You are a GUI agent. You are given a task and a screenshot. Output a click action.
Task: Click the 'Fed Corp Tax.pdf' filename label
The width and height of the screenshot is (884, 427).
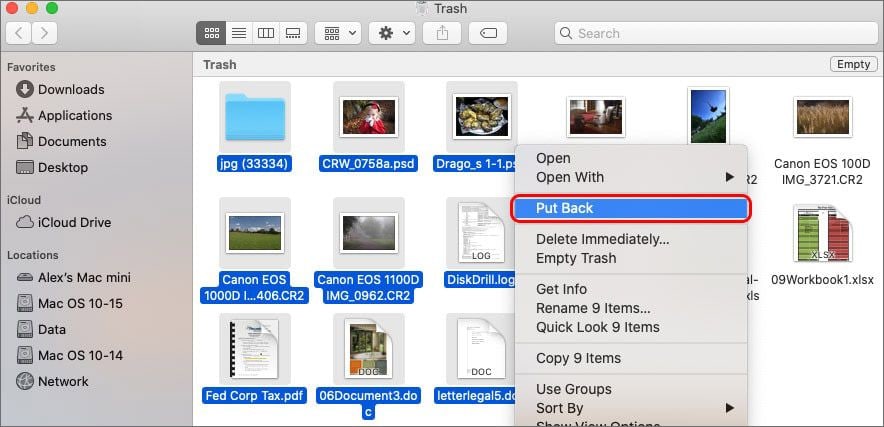[x=254, y=395]
